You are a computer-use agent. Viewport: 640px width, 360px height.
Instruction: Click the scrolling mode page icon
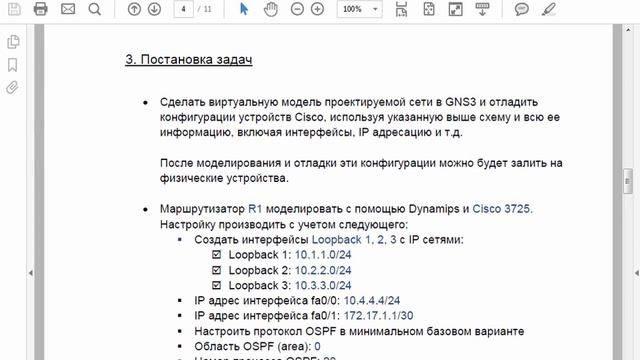[x=401, y=9]
